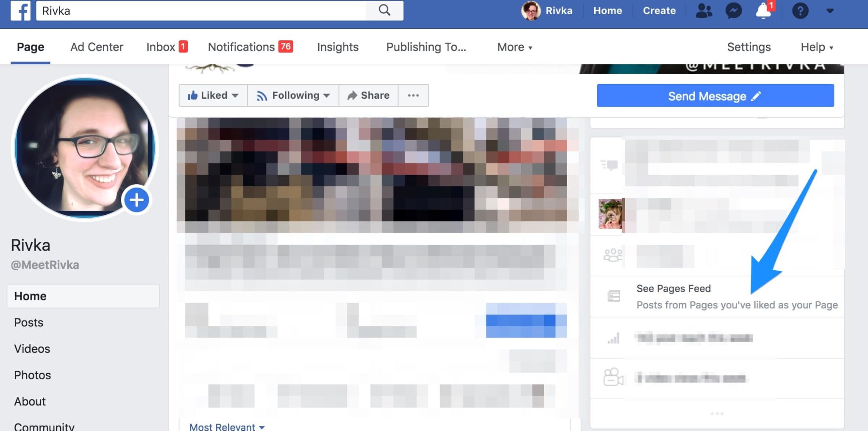The width and height of the screenshot is (868, 431).
Task: Select About in left sidebar
Action: (x=30, y=401)
